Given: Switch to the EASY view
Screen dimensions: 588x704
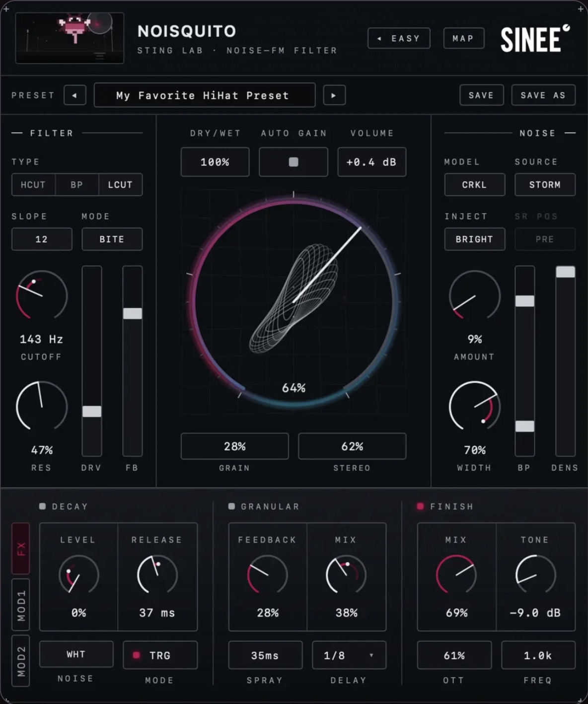Looking at the screenshot, I should [399, 38].
